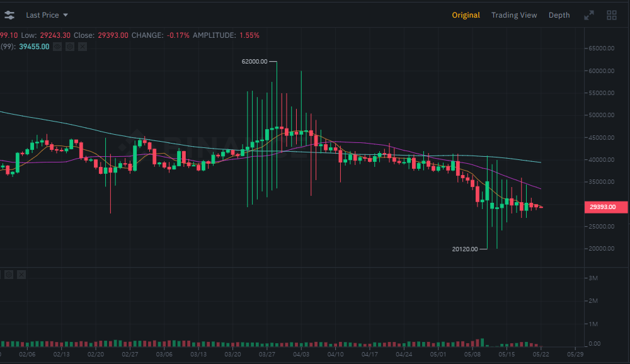Open the Last Price dropdown
Screen dimensions: 630x364
tap(47, 15)
